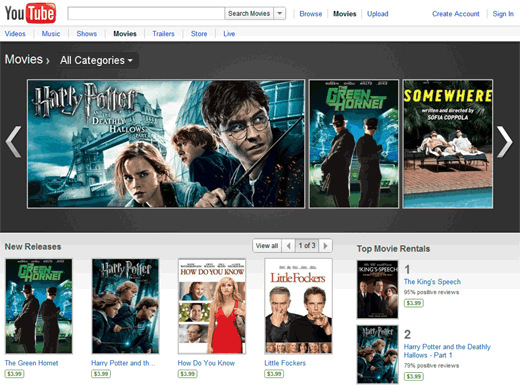Click the New Releases heading
The image size is (520, 388).
point(33,247)
